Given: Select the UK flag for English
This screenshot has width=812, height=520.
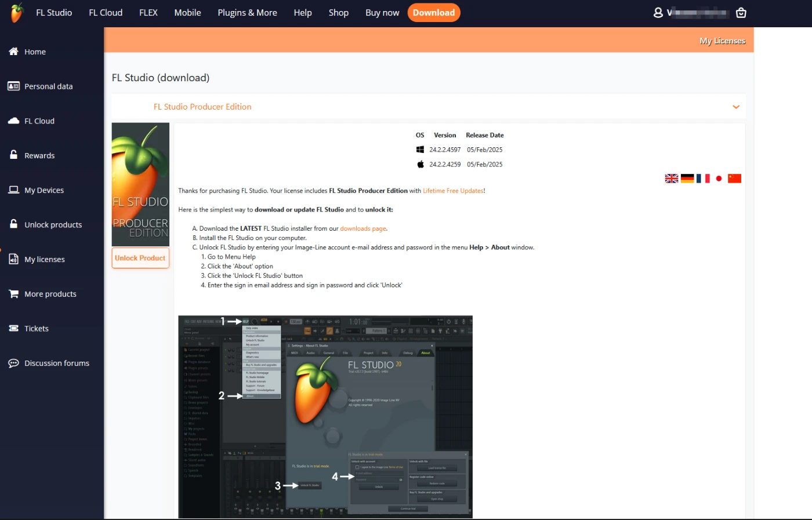Looking at the screenshot, I should coord(672,179).
